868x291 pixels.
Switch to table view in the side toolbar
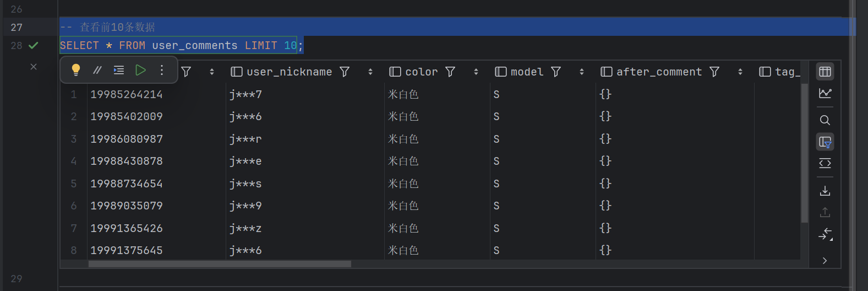pos(825,72)
